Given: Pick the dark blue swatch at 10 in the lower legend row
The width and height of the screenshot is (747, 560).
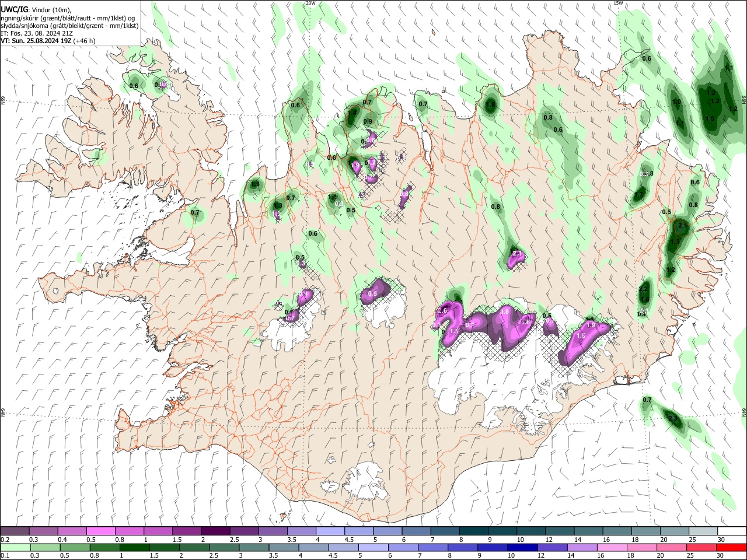Looking at the screenshot, I should (x=521, y=547).
